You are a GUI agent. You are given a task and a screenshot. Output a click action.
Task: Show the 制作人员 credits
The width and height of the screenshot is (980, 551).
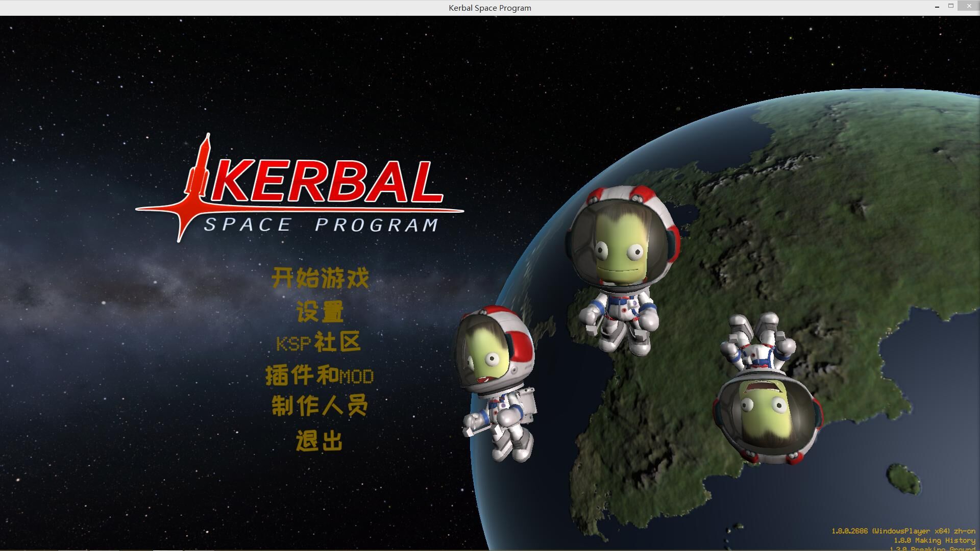(x=320, y=407)
